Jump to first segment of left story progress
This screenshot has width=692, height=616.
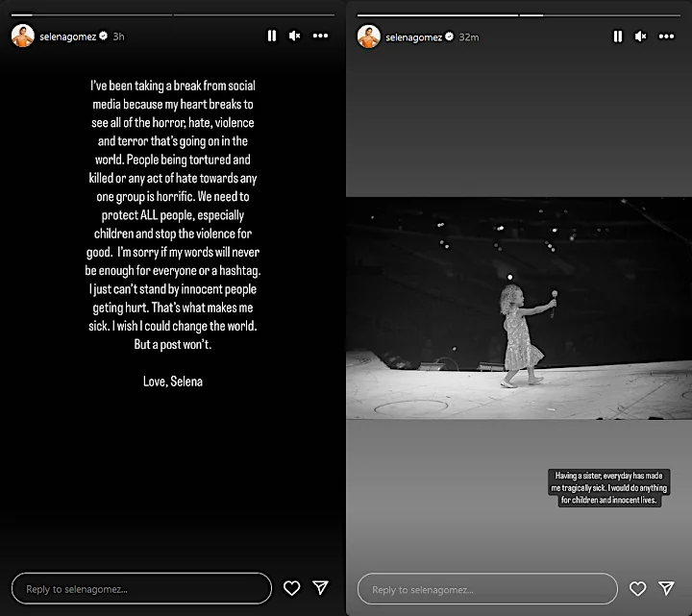click(92, 15)
